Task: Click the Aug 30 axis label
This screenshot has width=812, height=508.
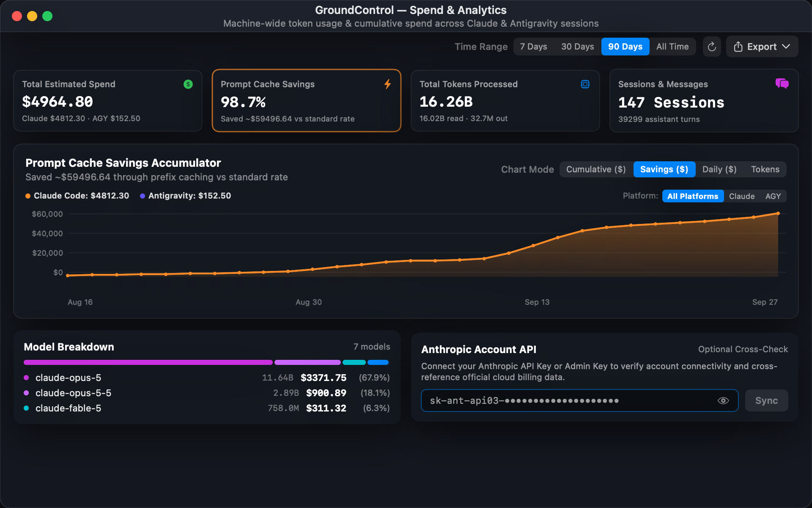Action: [309, 302]
